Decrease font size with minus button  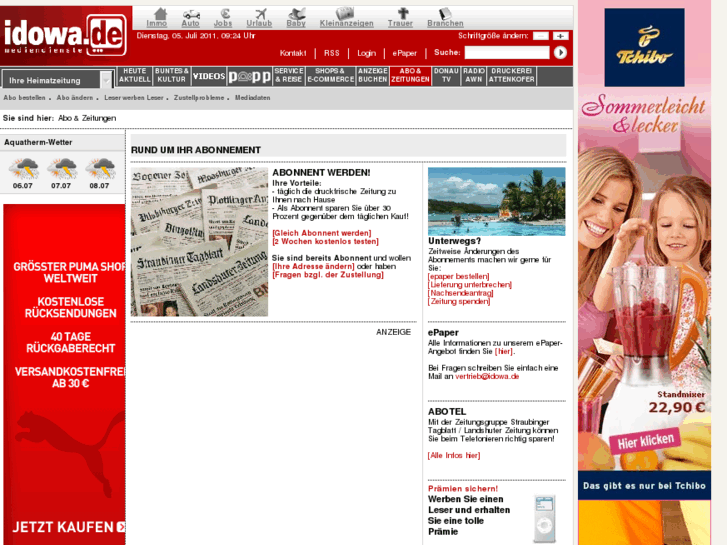pyautogui.click(x=541, y=36)
